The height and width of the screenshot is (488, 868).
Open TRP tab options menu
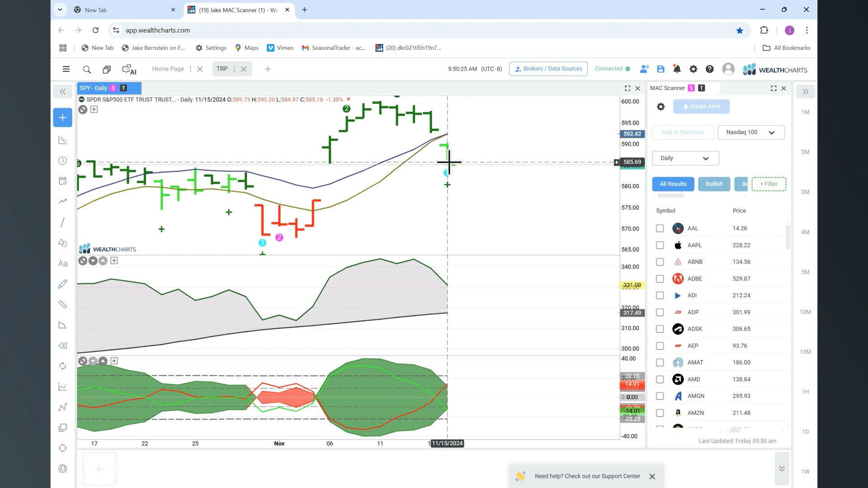[234, 69]
